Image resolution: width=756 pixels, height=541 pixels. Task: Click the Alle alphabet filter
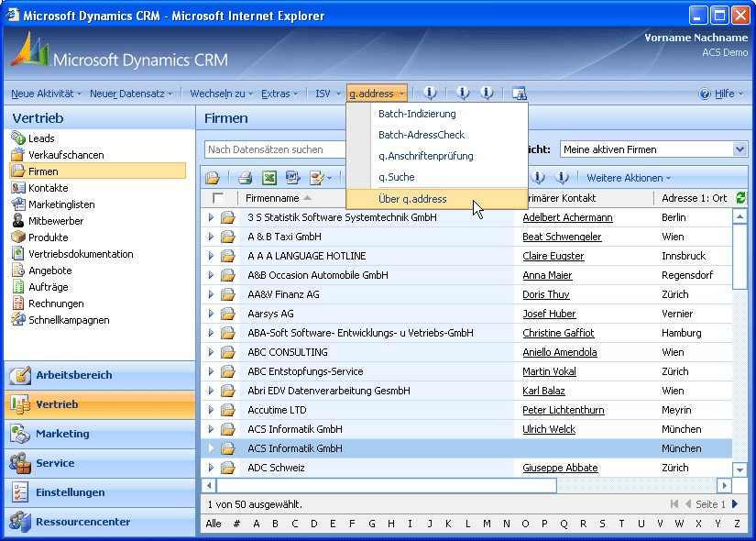pos(214,524)
